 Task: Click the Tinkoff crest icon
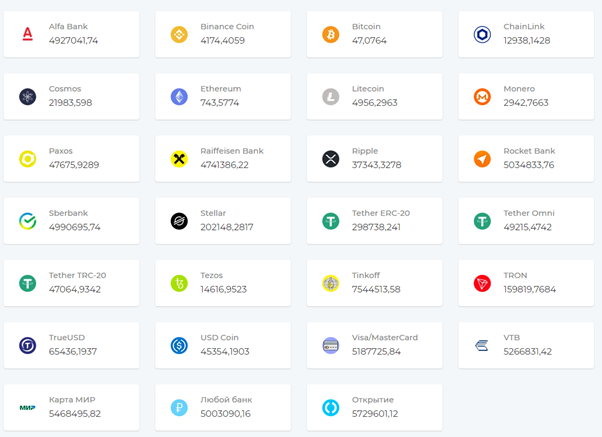pyautogui.click(x=331, y=283)
